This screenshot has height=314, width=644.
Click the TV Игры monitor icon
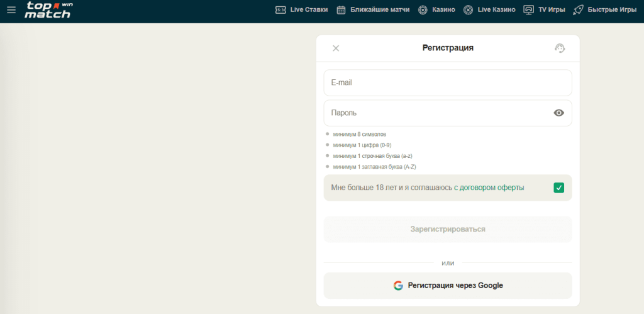click(x=528, y=10)
